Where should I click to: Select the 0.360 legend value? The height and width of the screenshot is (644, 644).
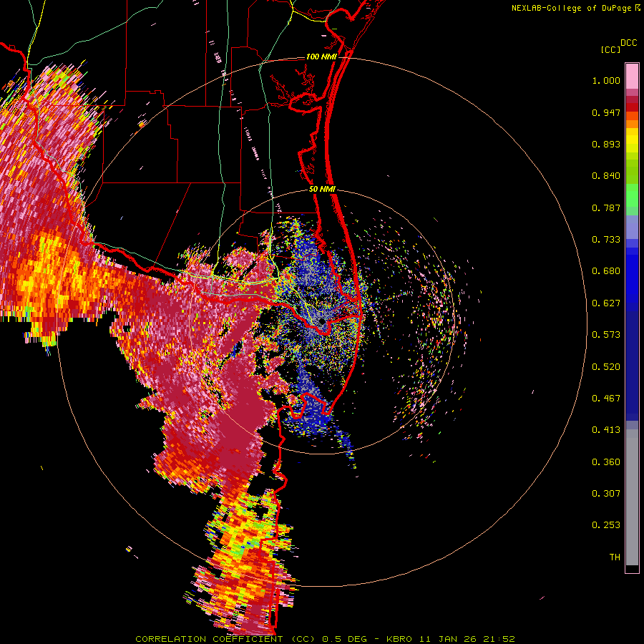coord(606,462)
